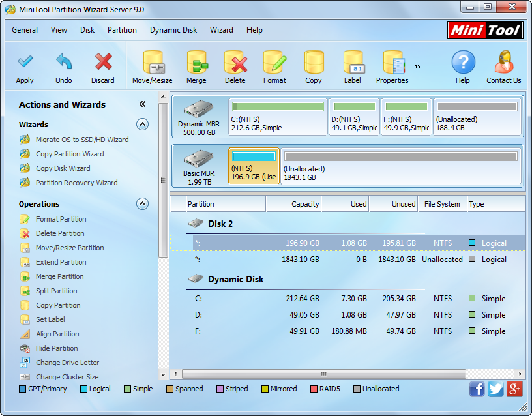Image resolution: width=532 pixels, height=416 pixels.
Task: Click the horizontal scrollbar thumb in partition list
Action: click(x=324, y=374)
